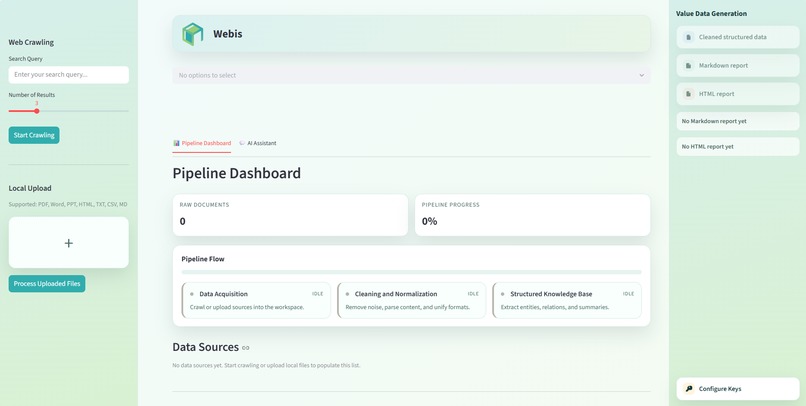Click the 'Value Data Generation' heading
The height and width of the screenshot is (406, 806).
711,13
